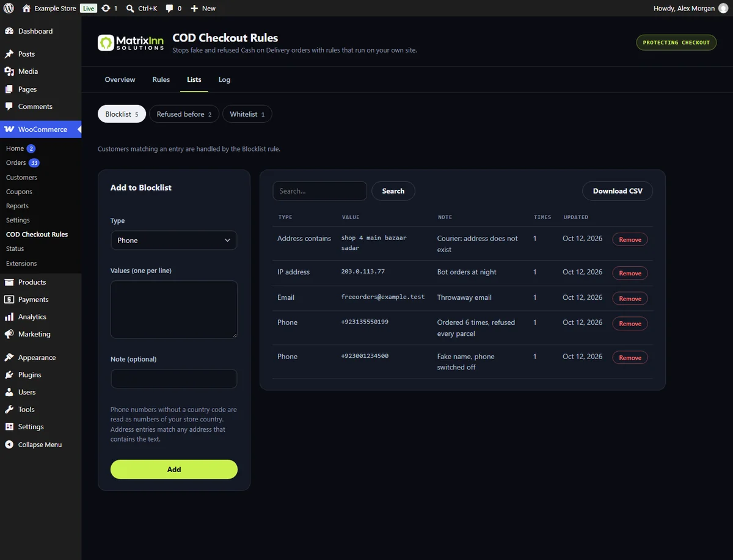The width and height of the screenshot is (733, 560).
Task: Click the Type column header
Action: pyautogui.click(x=285, y=217)
